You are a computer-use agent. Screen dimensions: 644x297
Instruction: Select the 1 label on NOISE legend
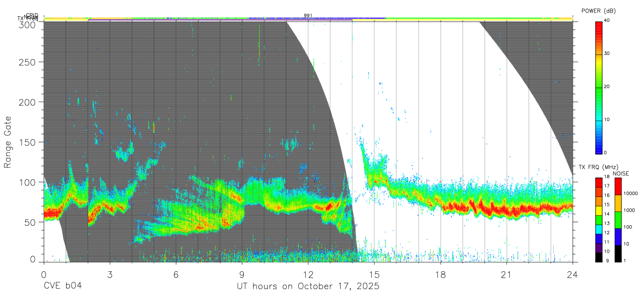[625, 260]
